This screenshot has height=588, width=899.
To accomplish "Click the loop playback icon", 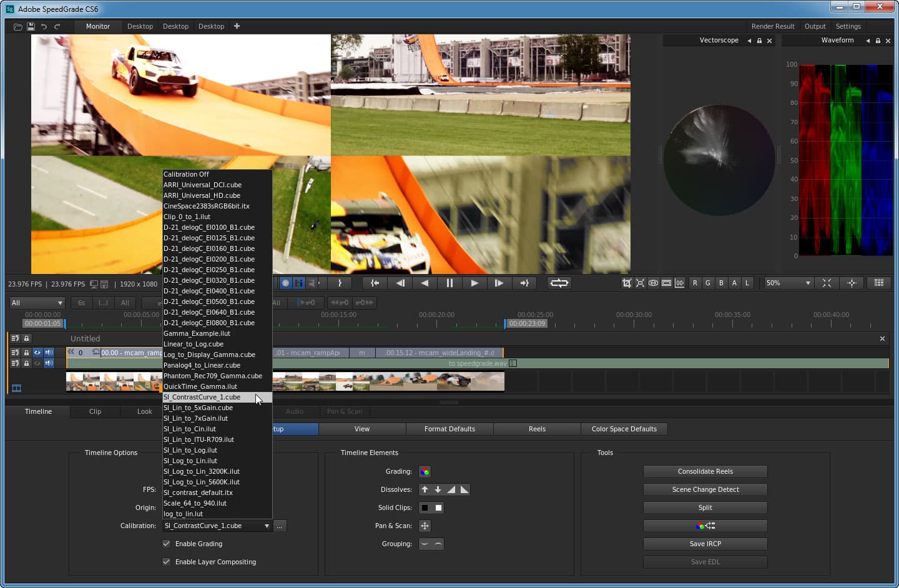I will coord(559,283).
